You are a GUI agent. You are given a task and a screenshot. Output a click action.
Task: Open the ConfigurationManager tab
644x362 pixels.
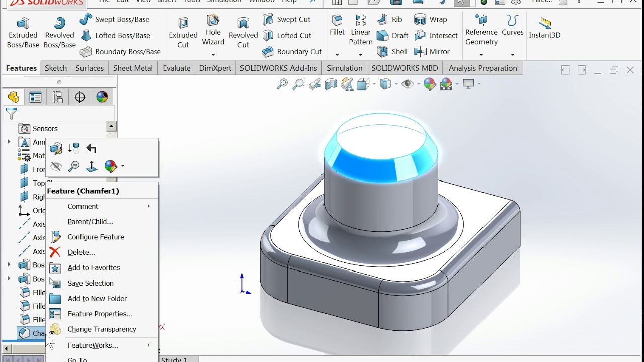click(58, 97)
